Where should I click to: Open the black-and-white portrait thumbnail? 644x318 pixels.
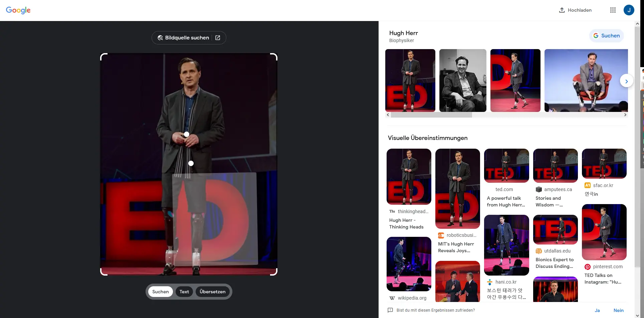[462, 81]
